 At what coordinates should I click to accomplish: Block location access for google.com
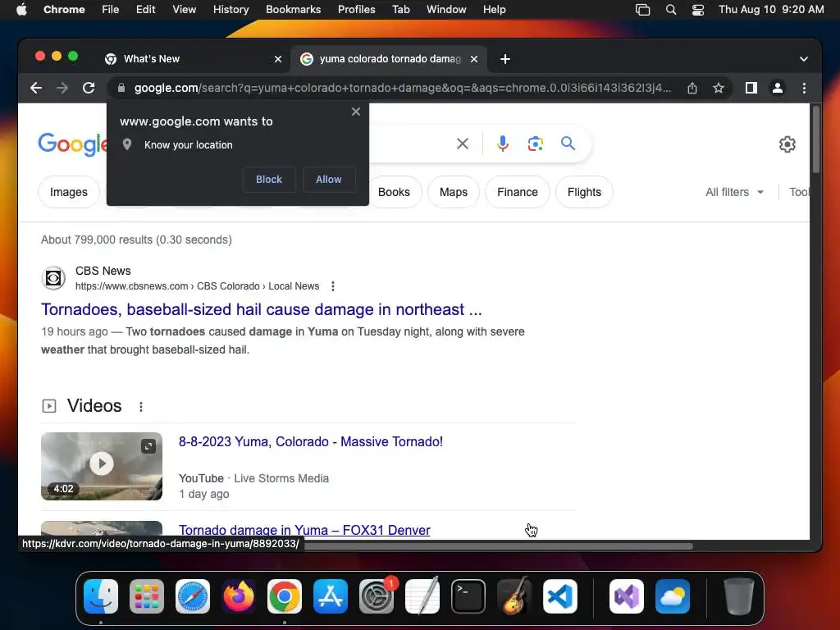269,180
